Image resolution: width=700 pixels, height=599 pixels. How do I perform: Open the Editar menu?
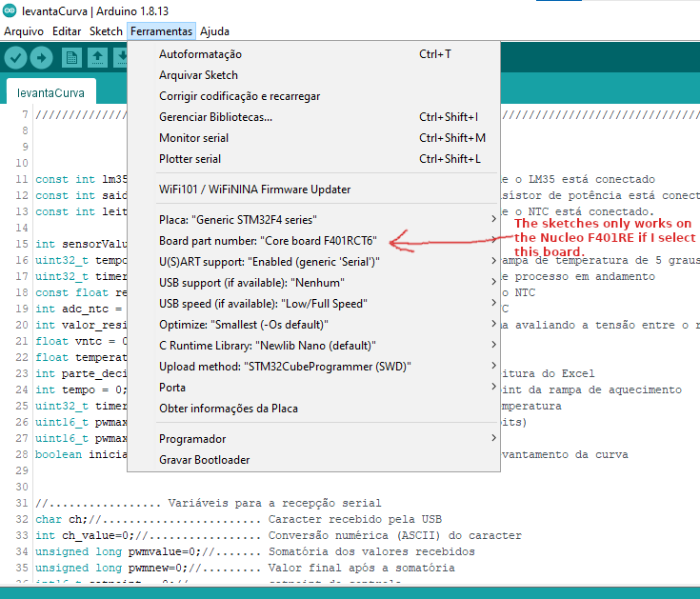point(67,31)
